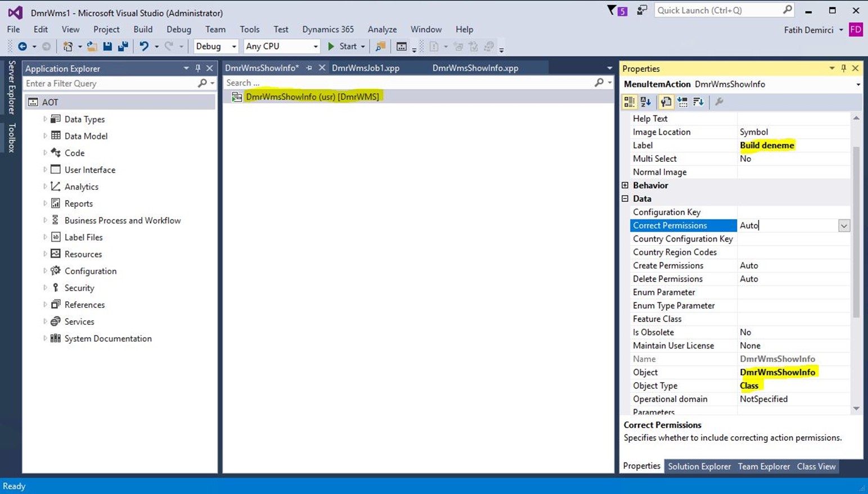
Task: Pin the Application Explorer panel
Action: [x=198, y=68]
